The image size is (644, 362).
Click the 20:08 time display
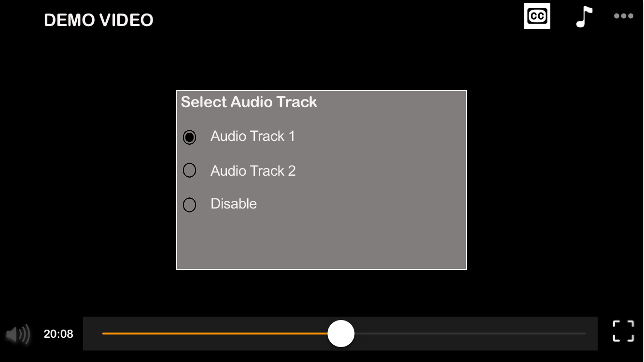pyautogui.click(x=59, y=334)
